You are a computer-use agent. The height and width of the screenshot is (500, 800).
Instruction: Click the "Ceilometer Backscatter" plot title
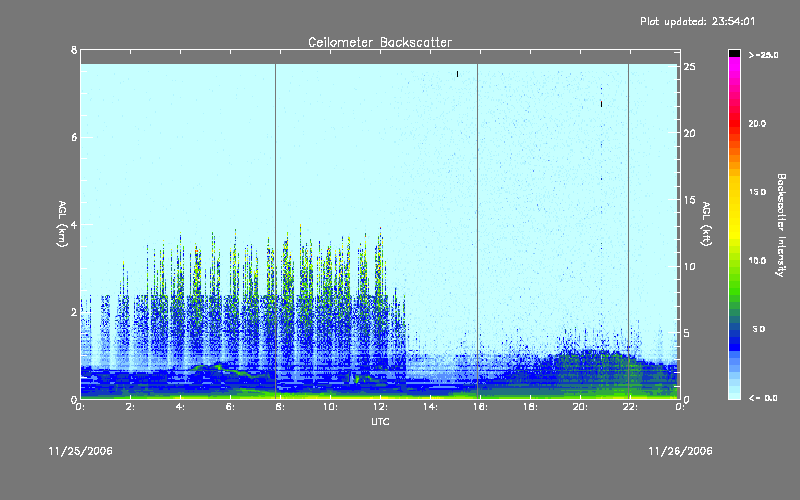coord(380,42)
